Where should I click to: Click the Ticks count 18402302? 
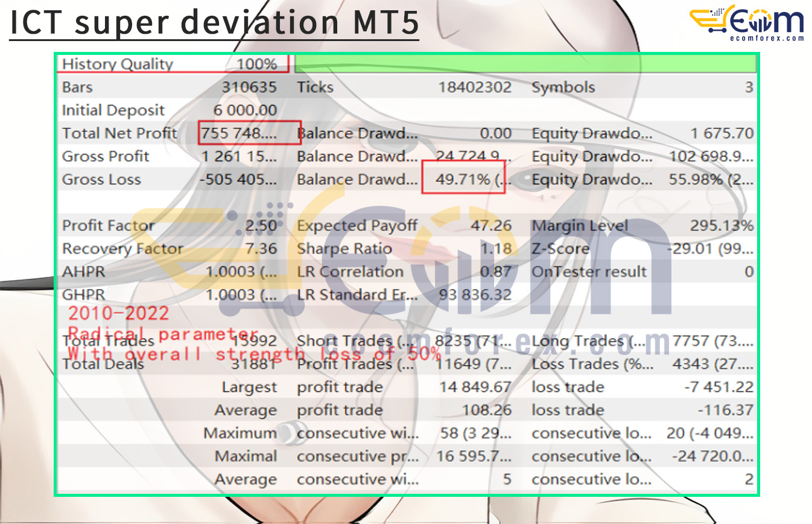[x=474, y=88]
